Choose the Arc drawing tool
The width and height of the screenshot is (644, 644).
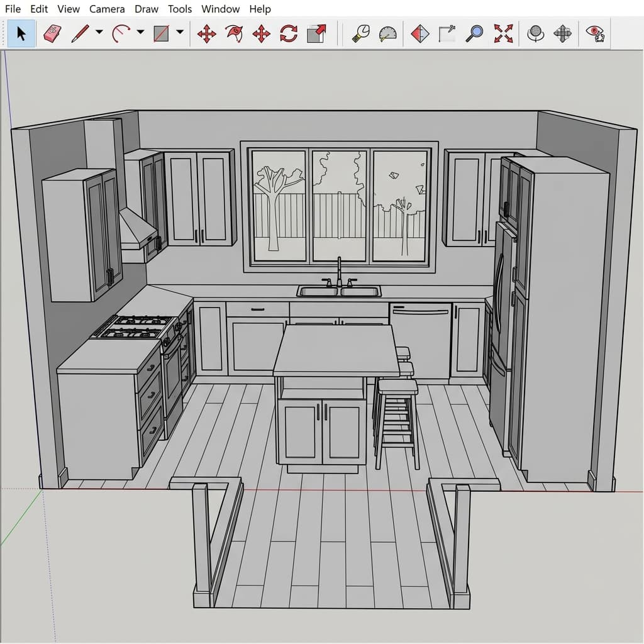pos(121,33)
